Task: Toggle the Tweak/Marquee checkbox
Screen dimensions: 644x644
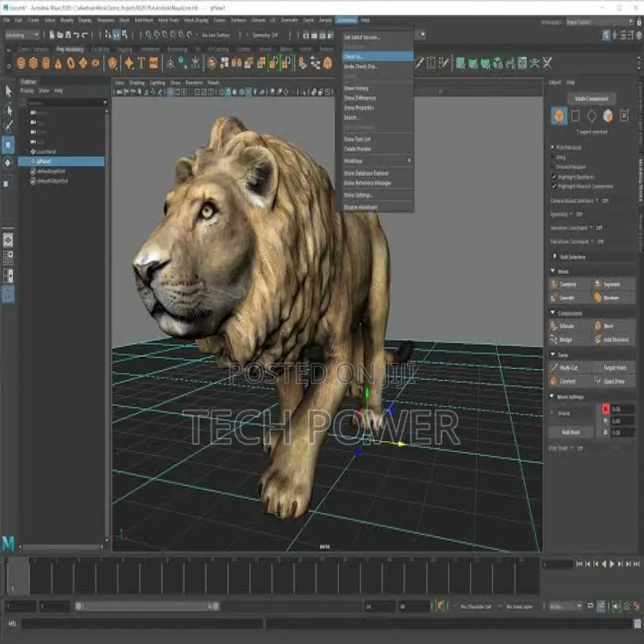Action: (553, 167)
